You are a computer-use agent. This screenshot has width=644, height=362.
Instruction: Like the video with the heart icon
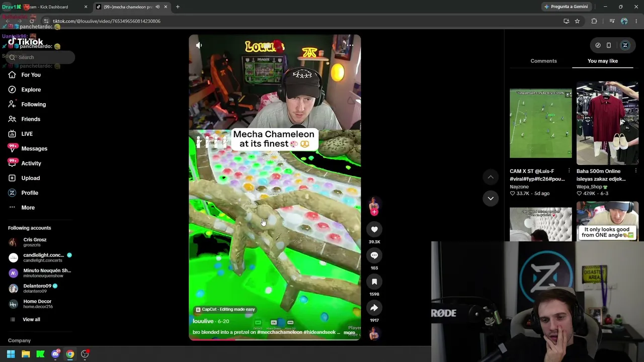374,229
